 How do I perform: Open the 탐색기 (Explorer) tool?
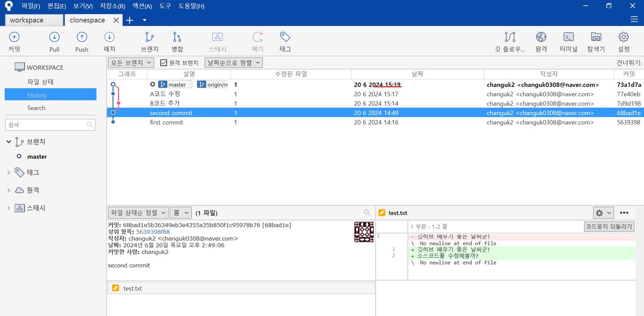coord(596,37)
